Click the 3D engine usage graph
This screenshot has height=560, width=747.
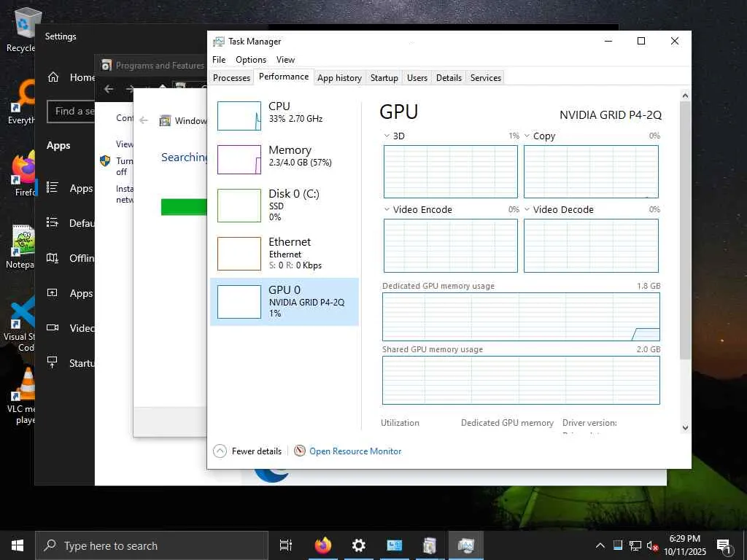pos(451,171)
